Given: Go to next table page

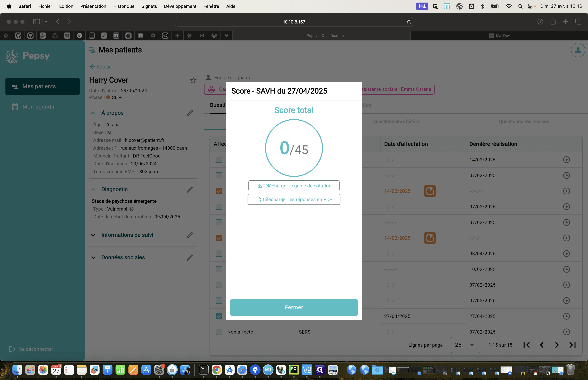Looking at the screenshot, I should tap(557, 345).
